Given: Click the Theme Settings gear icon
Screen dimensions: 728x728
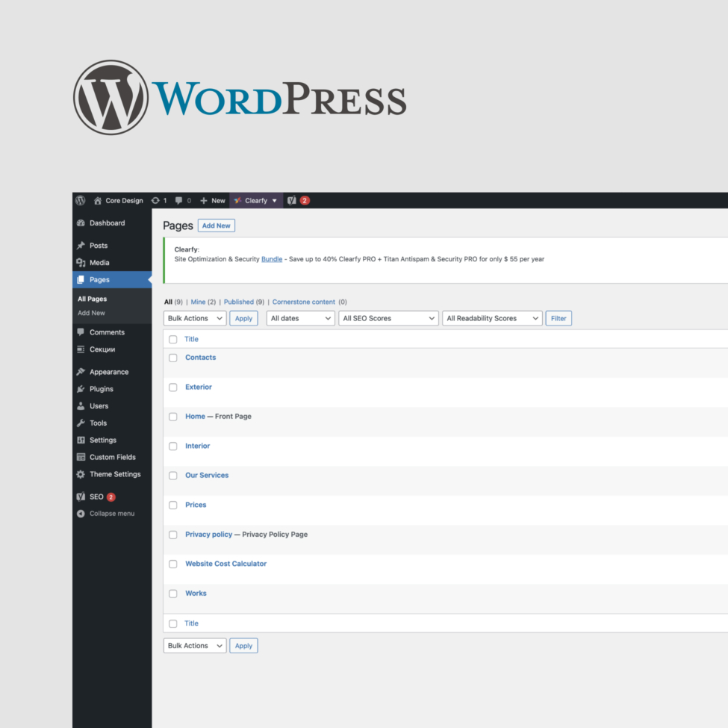Looking at the screenshot, I should tap(81, 474).
